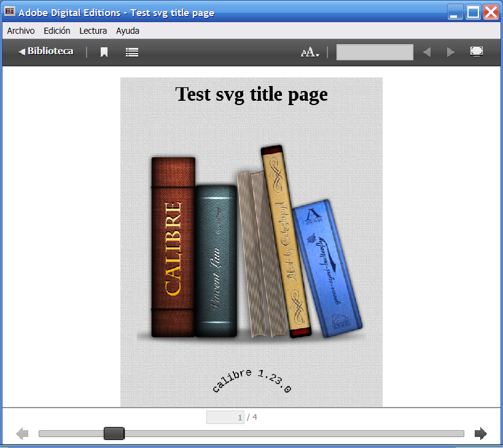Open the Edición menu
The image size is (503, 448).
click(57, 31)
